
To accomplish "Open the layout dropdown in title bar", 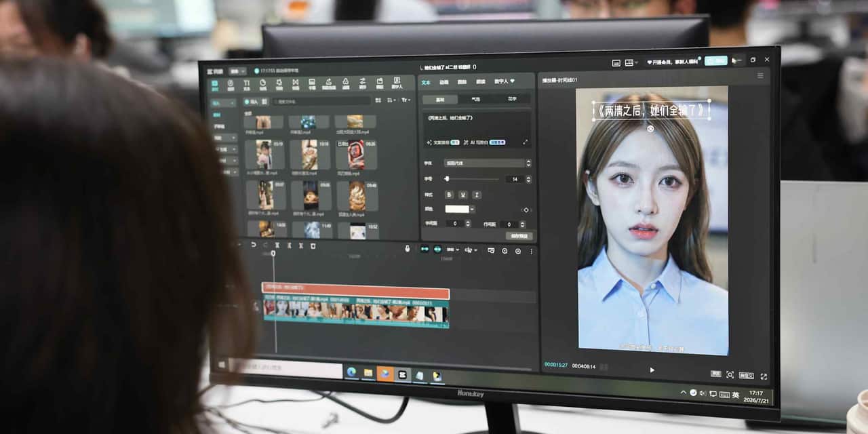I will pyautogui.click(x=631, y=62).
